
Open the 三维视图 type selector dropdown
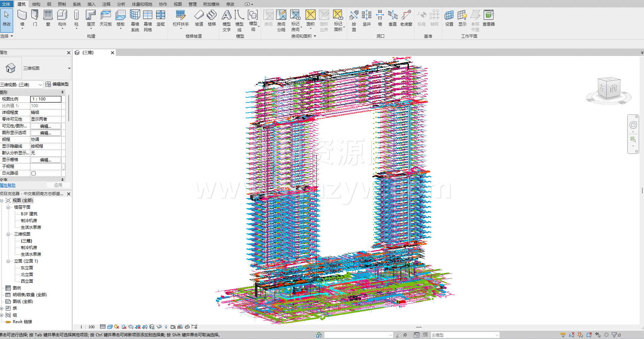point(69,68)
